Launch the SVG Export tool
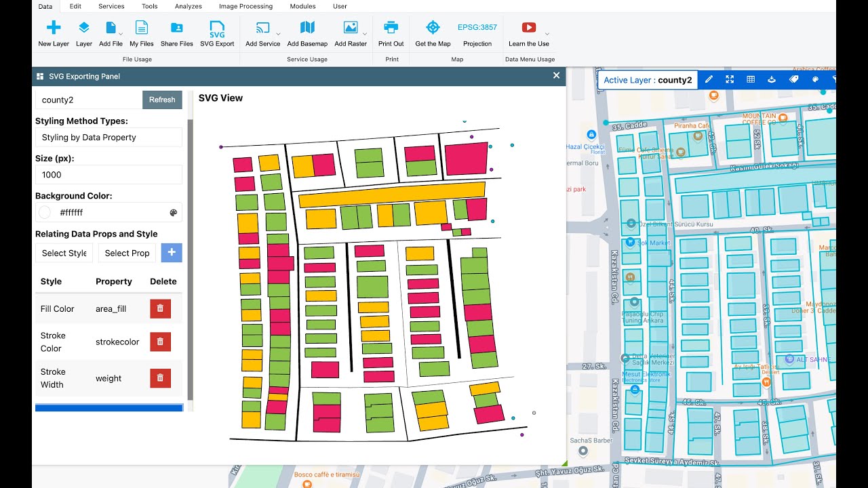The height and width of the screenshot is (488, 868). point(217,30)
